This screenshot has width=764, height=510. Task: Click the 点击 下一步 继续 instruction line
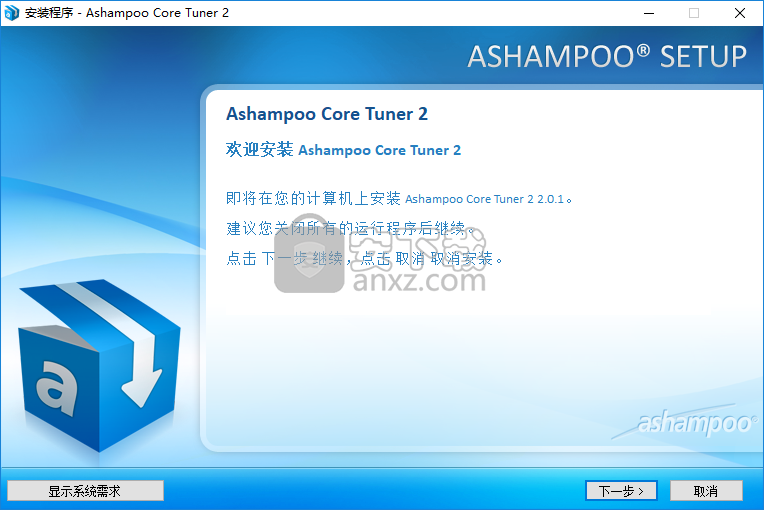pos(364,258)
